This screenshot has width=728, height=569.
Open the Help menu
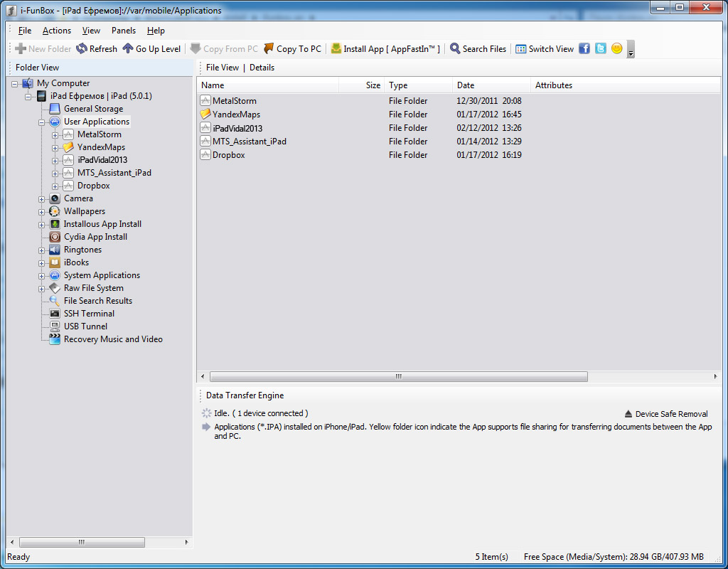pyautogui.click(x=156, y=31)
